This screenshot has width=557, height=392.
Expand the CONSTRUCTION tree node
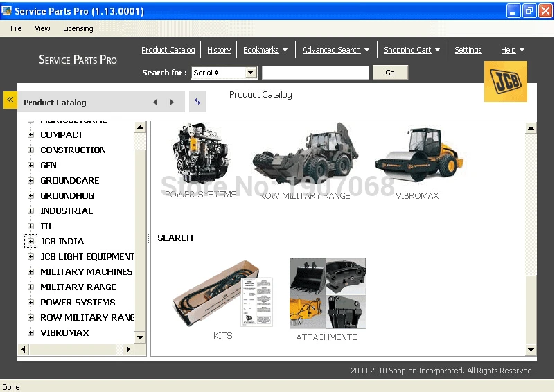coord(31,150)
